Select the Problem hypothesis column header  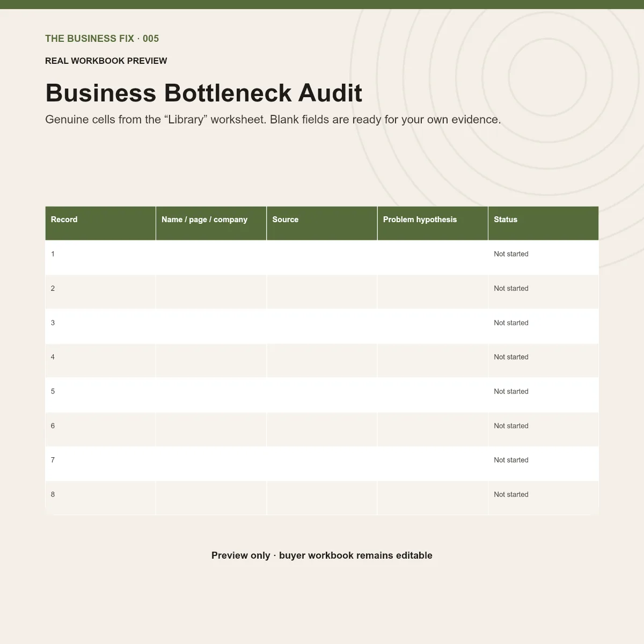[433, 223]
